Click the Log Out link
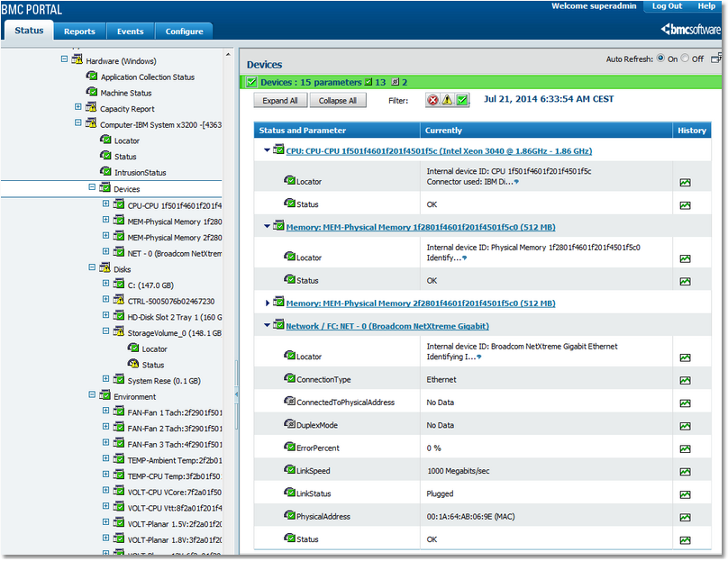 point(667,6)
